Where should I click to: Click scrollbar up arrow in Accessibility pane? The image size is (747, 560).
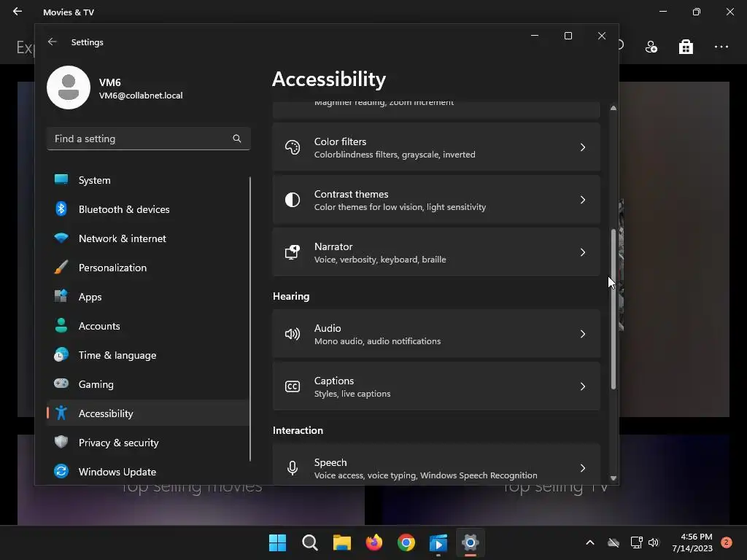click(x=613, y=108)
